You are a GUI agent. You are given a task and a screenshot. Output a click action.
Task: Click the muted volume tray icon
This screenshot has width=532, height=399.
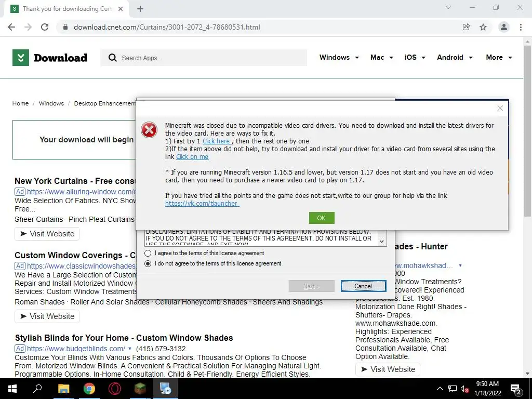click(x=465, y=389)
